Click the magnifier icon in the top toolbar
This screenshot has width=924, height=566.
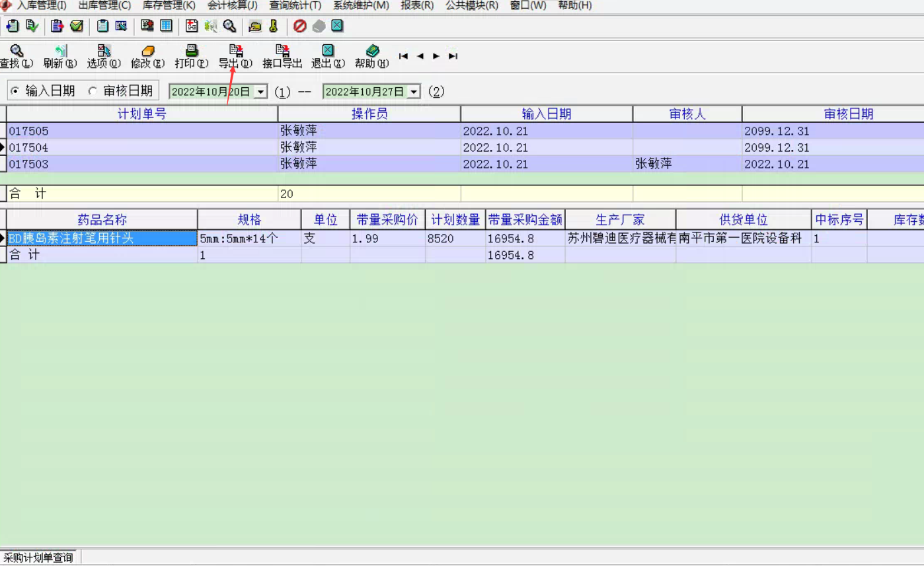(x=229, y=26)
